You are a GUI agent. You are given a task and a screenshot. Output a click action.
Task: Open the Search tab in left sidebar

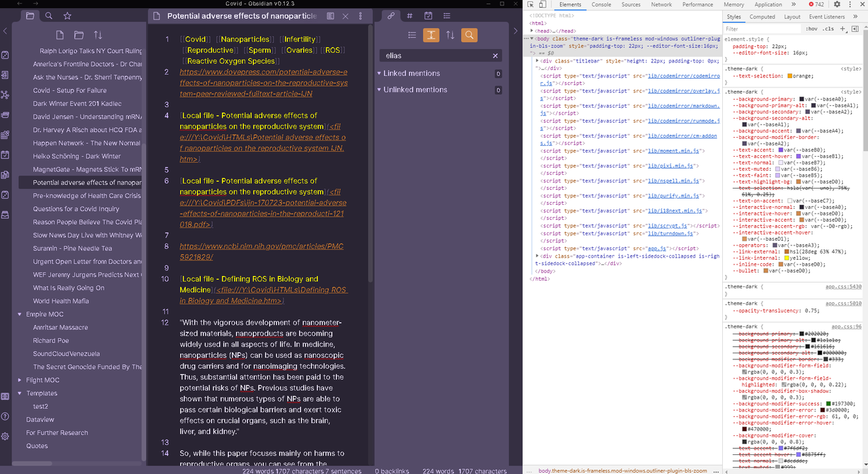(x=49, y=16)
